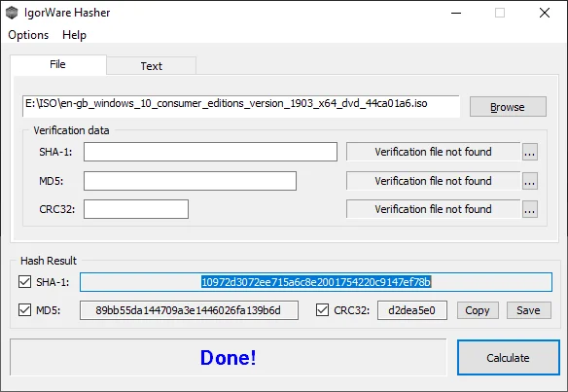Switch to the File tab
Viewport: 568px width, 392px height.
58,64
